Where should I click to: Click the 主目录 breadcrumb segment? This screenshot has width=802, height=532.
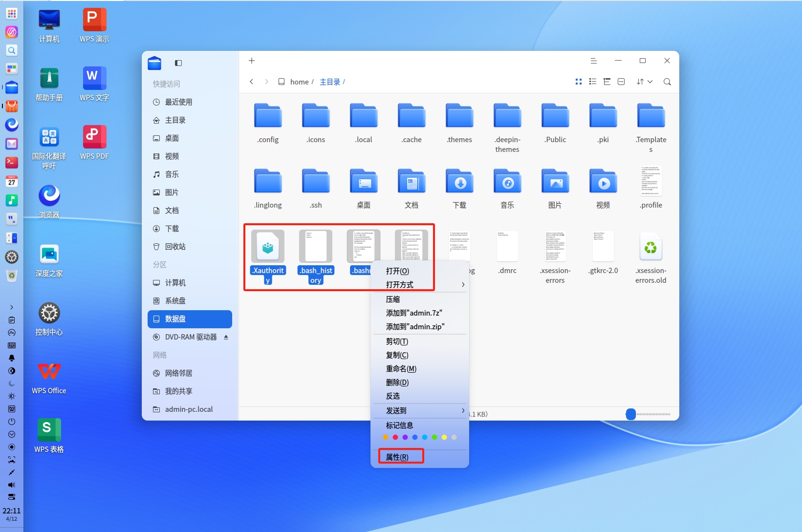(x=330, y=82)
